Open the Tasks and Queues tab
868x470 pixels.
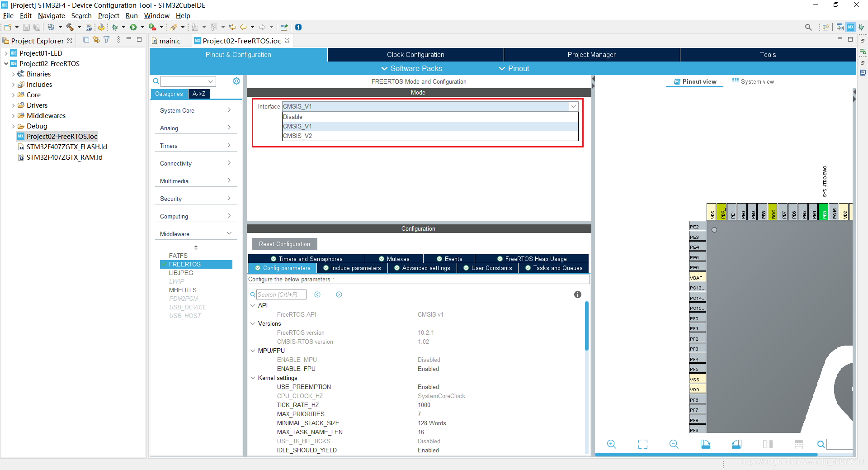click(554, 268)
